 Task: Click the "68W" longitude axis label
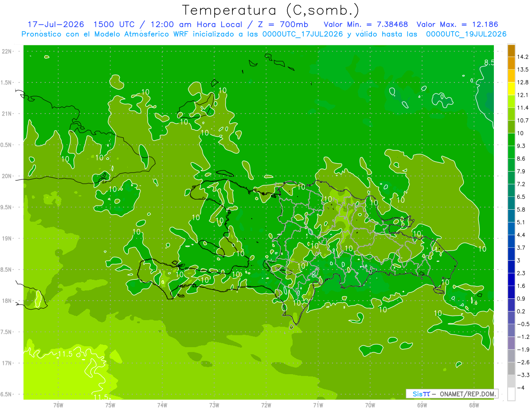pos(474,405)
